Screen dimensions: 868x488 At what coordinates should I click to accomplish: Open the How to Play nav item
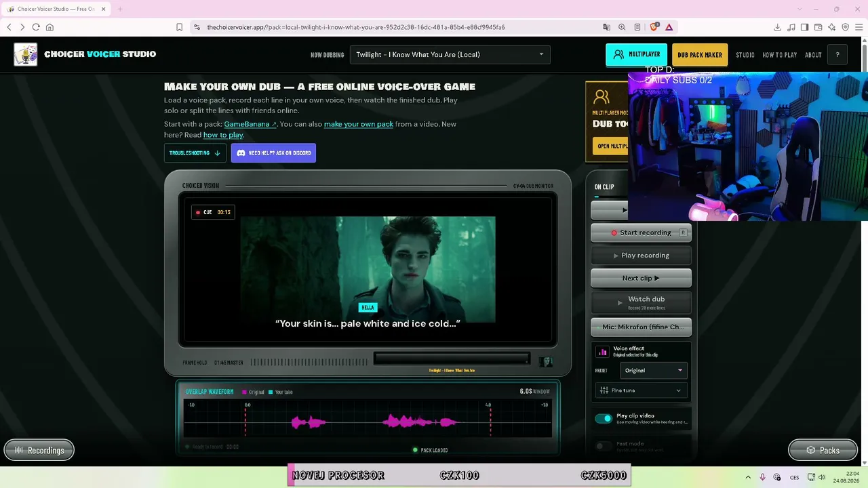(780, 55)
